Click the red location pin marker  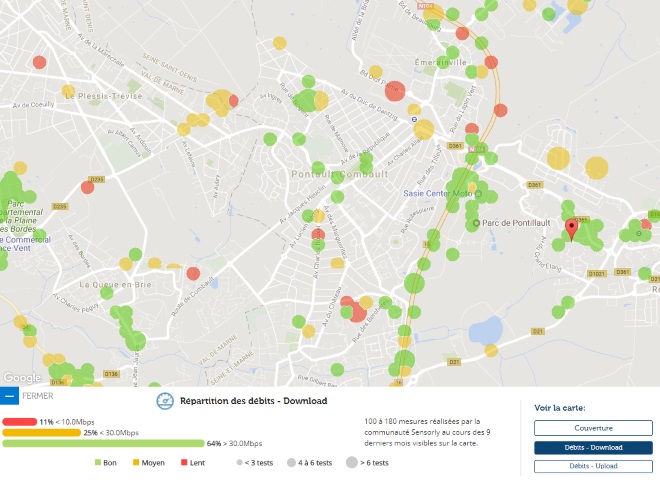point(571,229)
